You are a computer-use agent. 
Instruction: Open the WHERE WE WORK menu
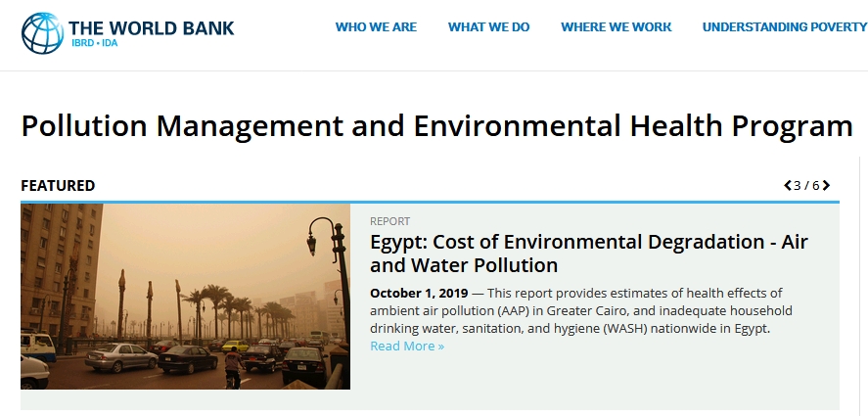point(617,27)
